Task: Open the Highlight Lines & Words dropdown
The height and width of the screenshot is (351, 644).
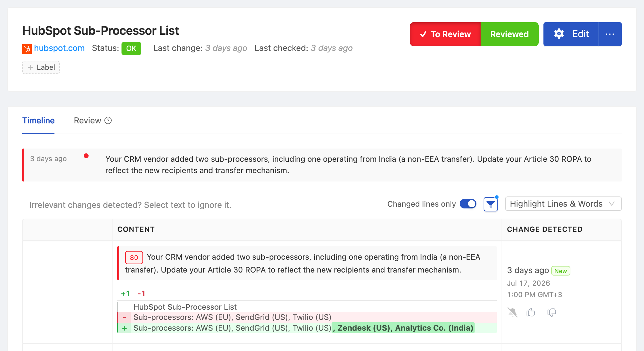Action: (x=563, y=204)
